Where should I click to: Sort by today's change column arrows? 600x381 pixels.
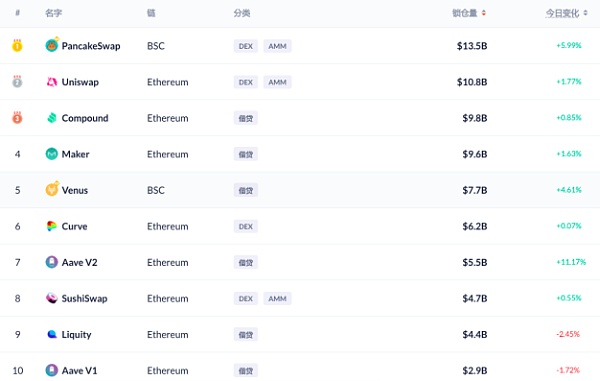(x=585, y=13)
